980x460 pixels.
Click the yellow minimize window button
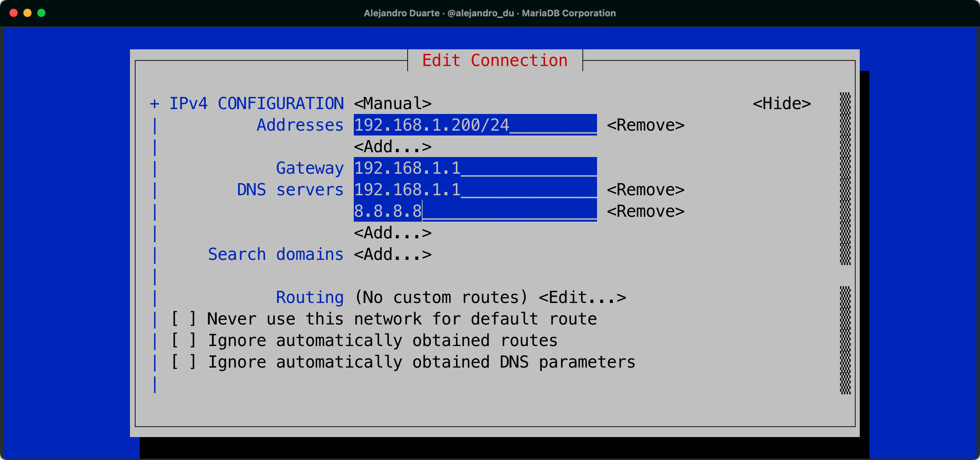click(x=27, y=13)
